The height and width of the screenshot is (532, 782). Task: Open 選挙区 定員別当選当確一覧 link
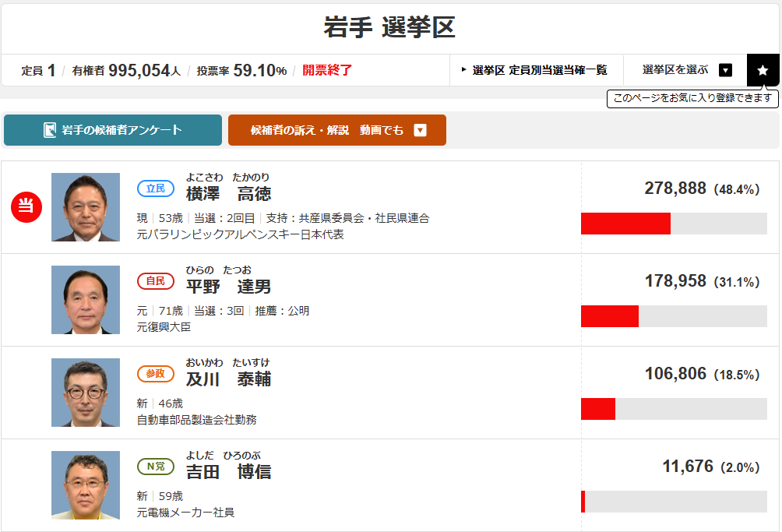pyautogui.click(x=539, y=70)
